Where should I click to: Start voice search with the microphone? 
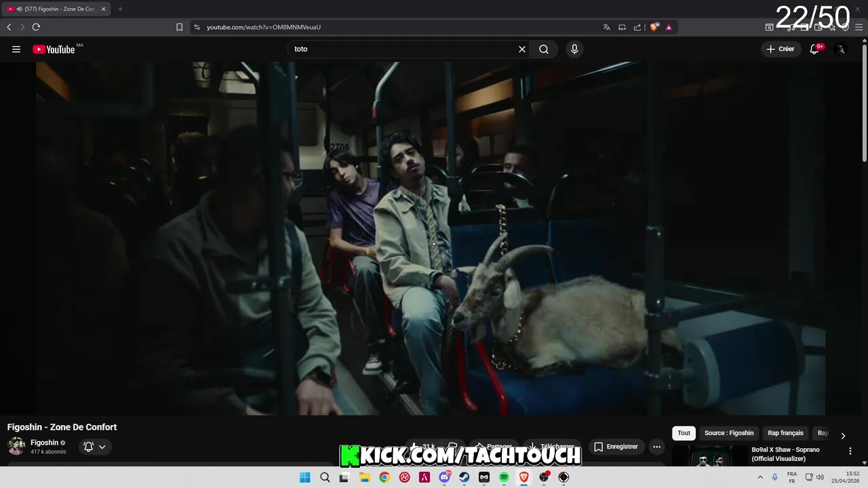tap(574, 49)
